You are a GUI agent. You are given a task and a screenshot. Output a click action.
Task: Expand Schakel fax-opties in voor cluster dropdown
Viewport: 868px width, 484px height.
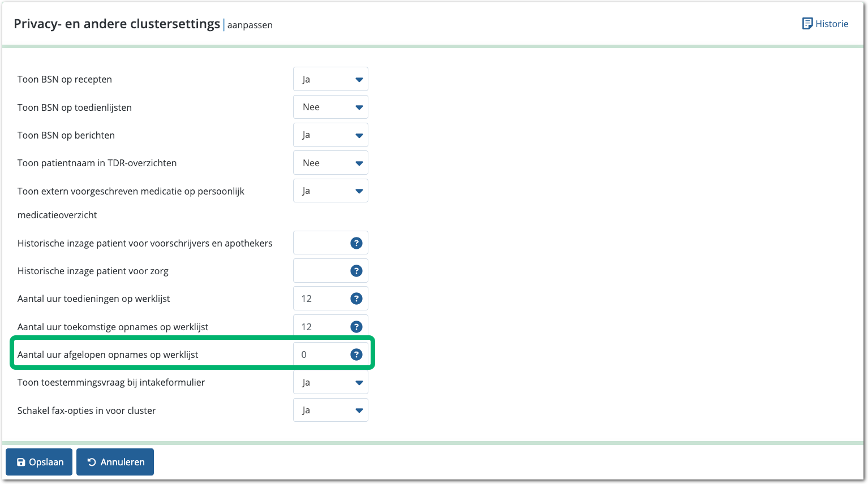pyautogui.click(x=330, y=410)
